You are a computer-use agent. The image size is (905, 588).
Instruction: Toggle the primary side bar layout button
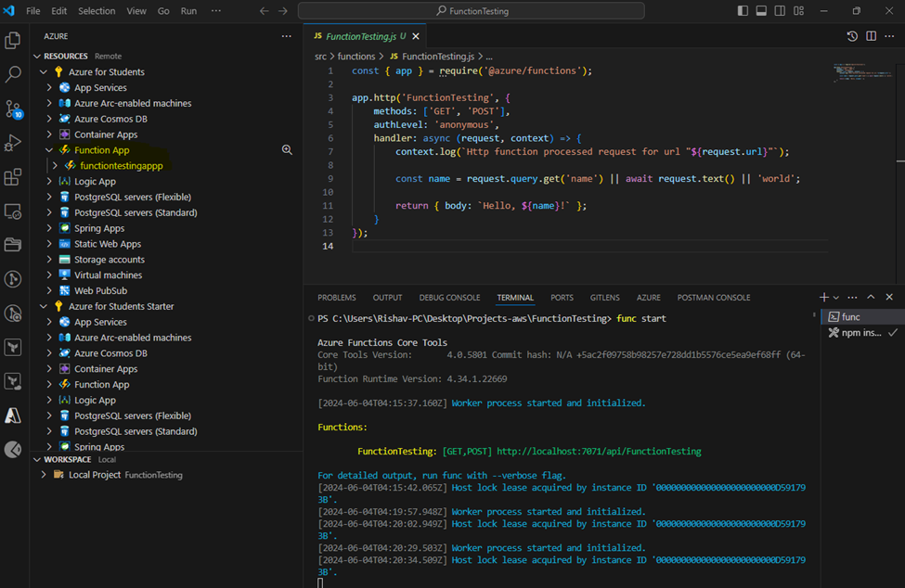pos(743,11)
